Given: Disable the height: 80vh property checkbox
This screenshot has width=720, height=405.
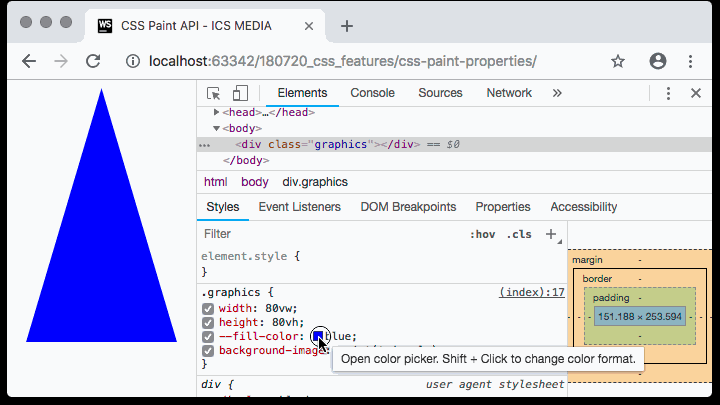Looking at the screenshot, I should click(208, 322).
